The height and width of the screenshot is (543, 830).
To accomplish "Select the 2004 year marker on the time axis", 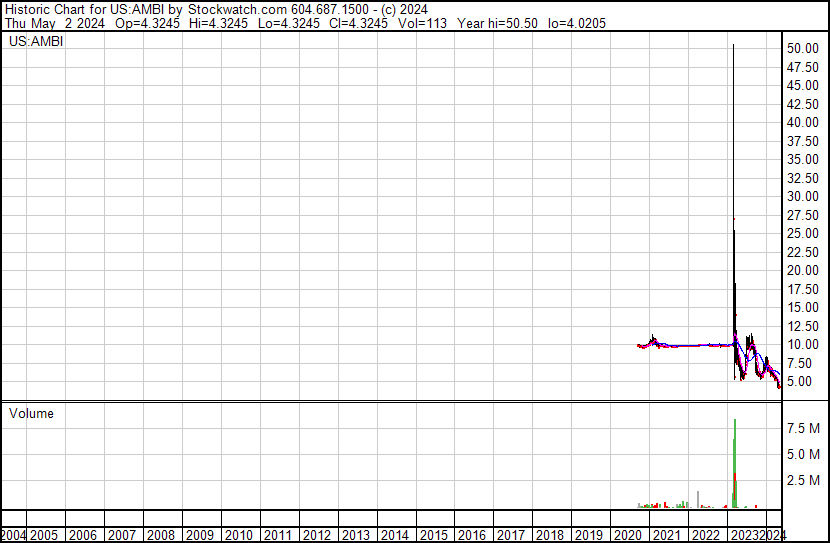I will pyautogui.click(x=14, y=535).
